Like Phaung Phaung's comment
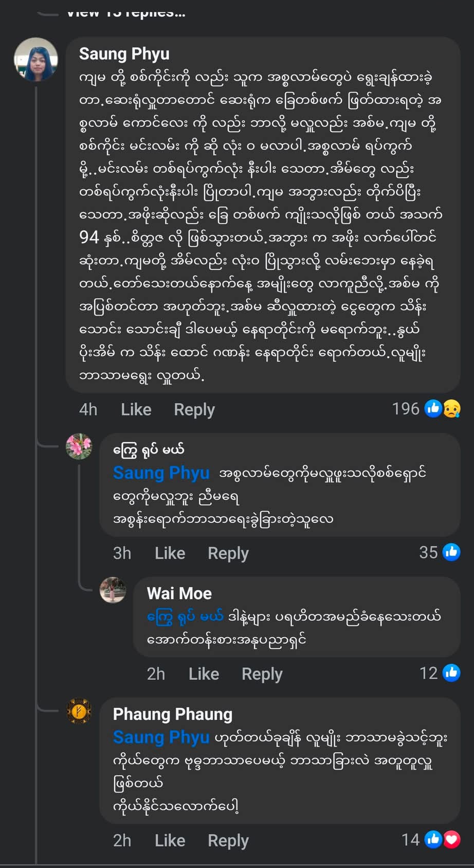 click(170, 840)
